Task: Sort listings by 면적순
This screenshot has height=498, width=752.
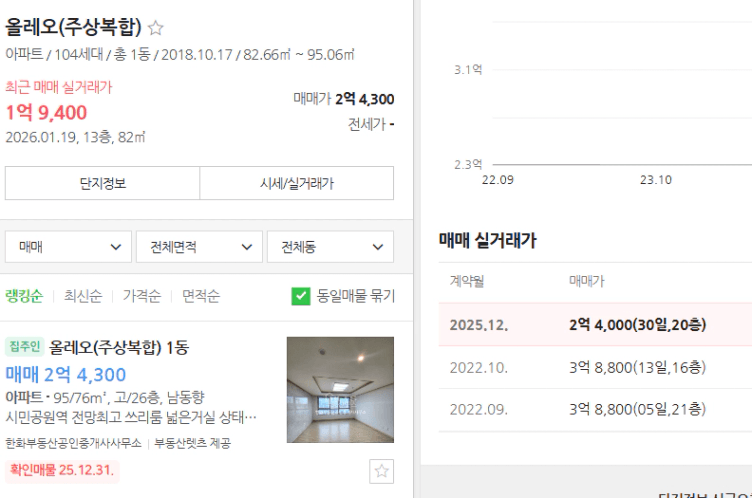Action: (x=200, y=296)
